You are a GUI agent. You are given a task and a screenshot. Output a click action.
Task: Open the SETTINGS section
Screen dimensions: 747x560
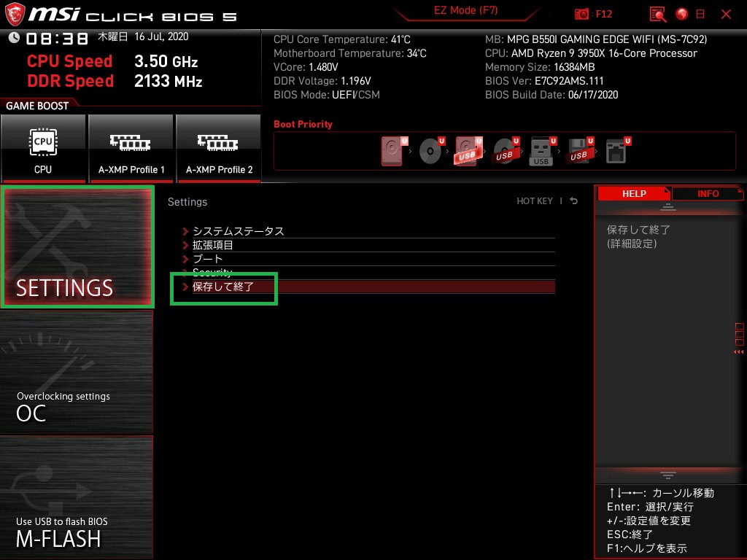pos(77,246)
